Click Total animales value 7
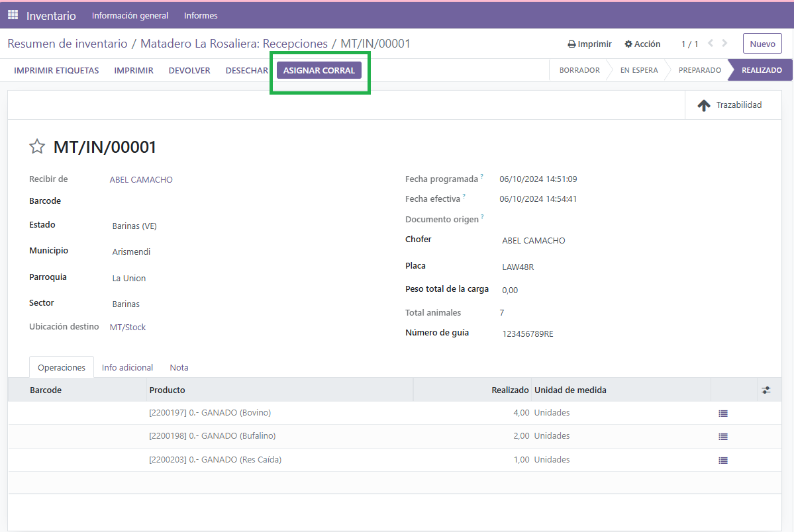The width and height of the screenshot is (794, 532). point(502,313)
